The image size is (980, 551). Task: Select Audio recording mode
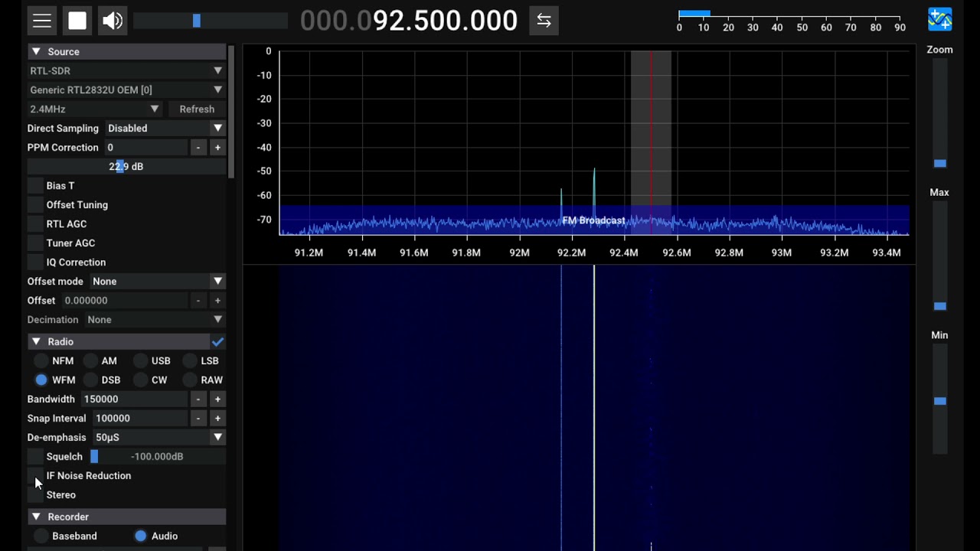140,536
